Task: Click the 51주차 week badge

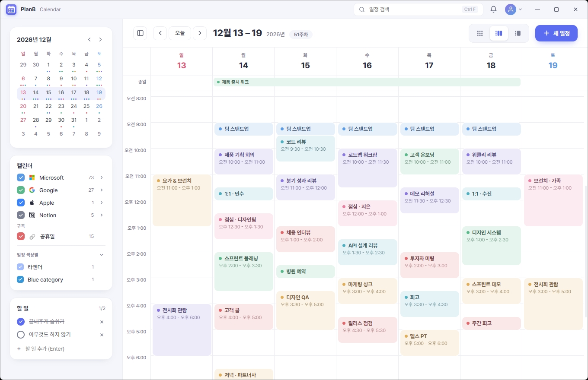Action: [301, 35]
